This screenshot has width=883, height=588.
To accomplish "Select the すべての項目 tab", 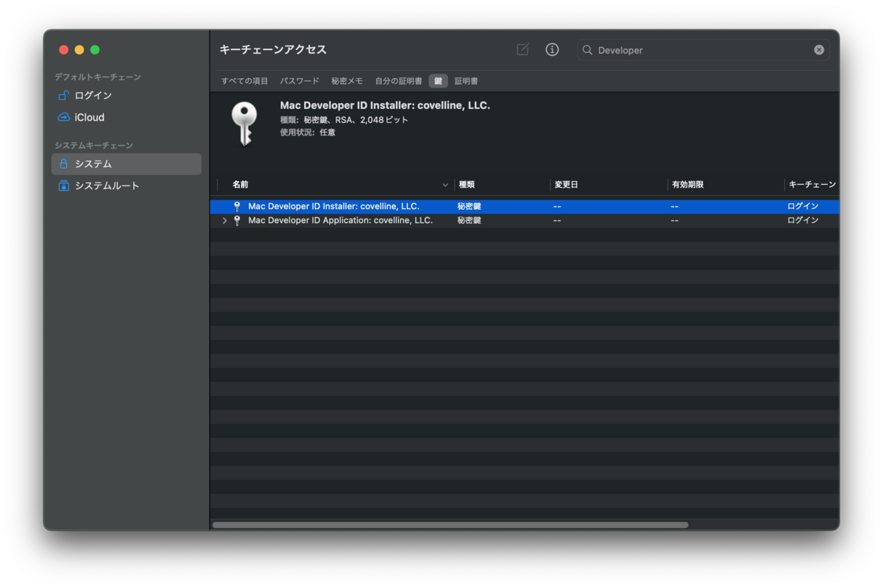I will (245, 81).
